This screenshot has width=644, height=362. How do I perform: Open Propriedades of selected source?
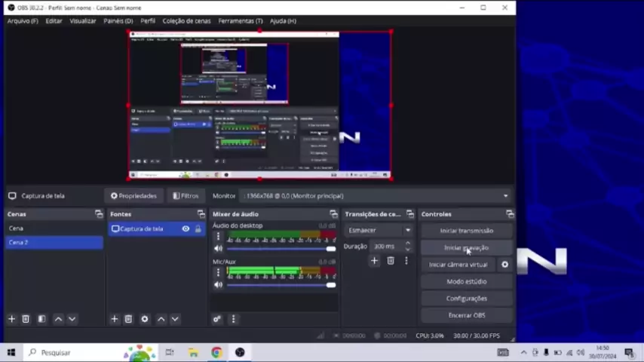pyautogui.click(x=133, y=196)
